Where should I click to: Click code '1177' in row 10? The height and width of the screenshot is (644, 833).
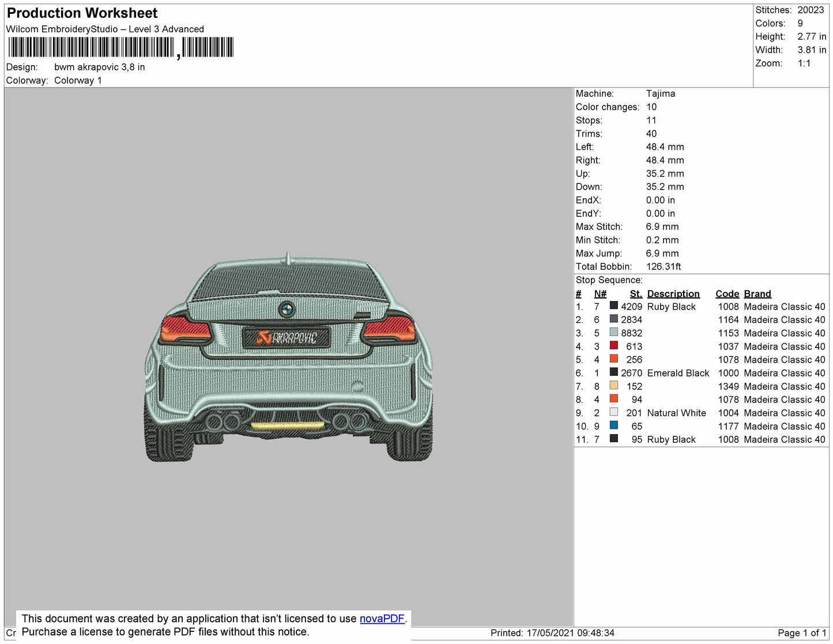(728, 426)
